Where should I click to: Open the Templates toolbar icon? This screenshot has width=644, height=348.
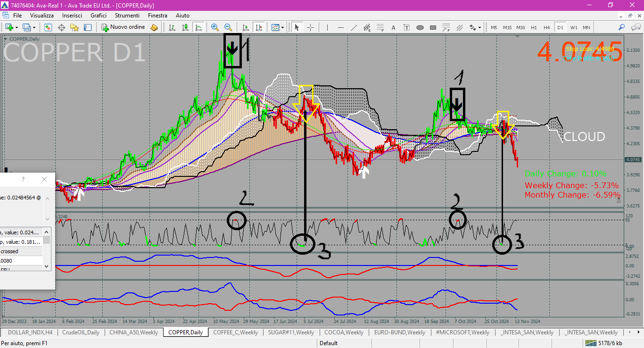275,27
